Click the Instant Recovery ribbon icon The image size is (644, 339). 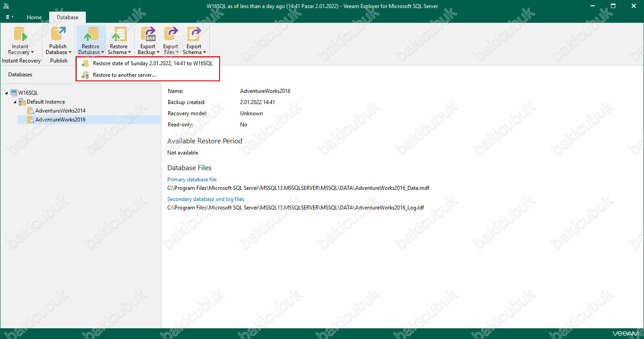[20, 34]
